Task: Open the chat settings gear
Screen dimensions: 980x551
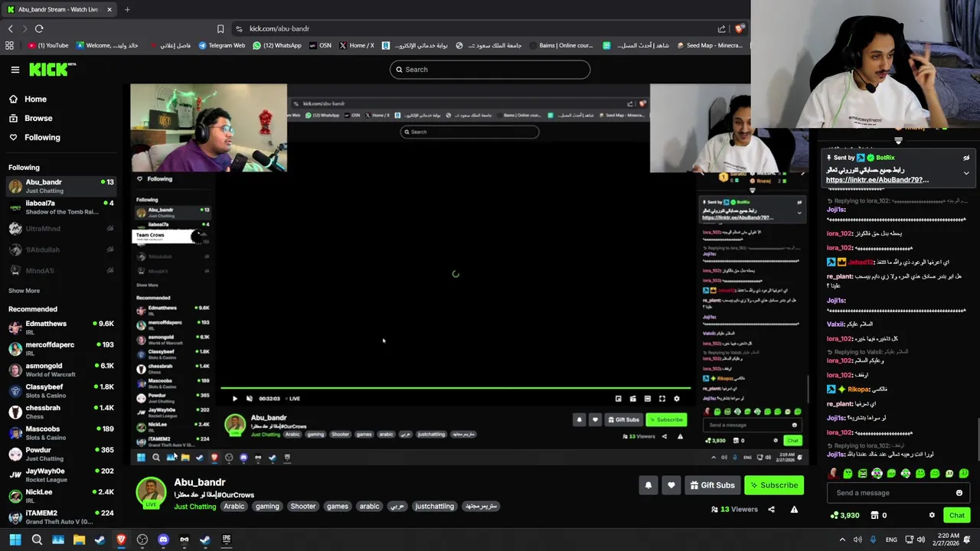Action: click(932, 515)
